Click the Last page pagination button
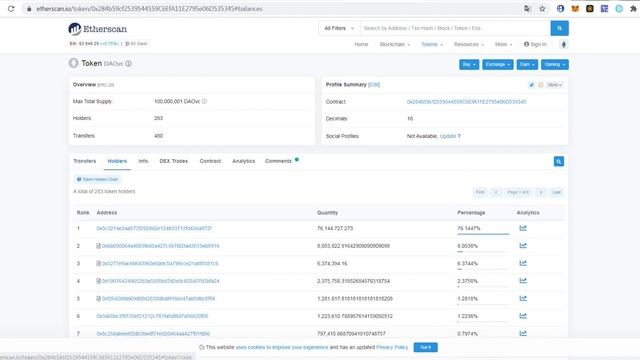640x360 pixels. (556, 192)
